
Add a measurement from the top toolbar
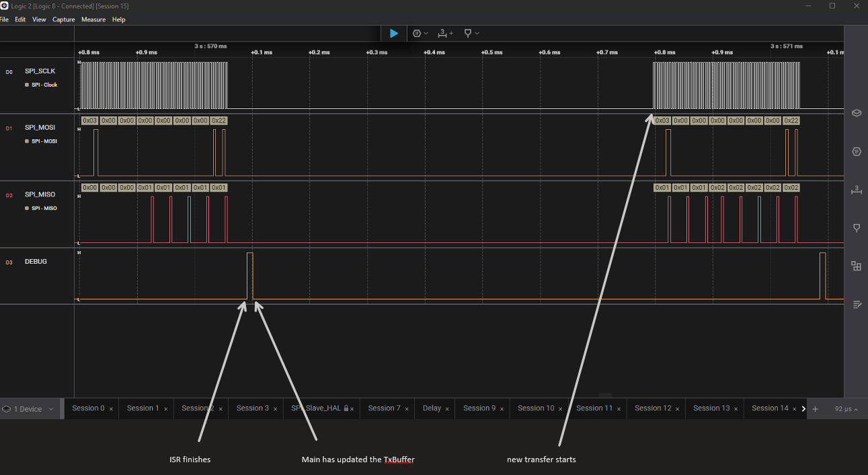445,33
